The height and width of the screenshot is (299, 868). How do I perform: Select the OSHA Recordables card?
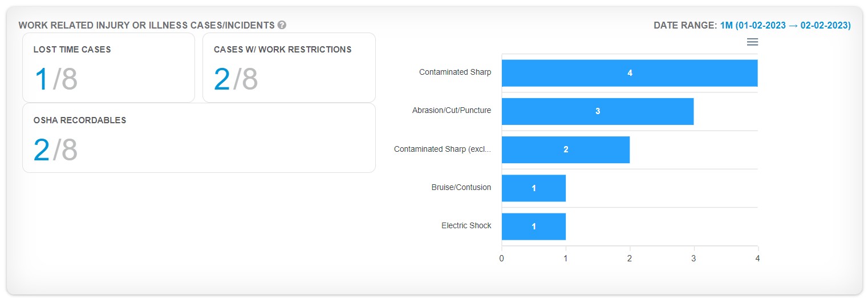(x=198, y=138)
